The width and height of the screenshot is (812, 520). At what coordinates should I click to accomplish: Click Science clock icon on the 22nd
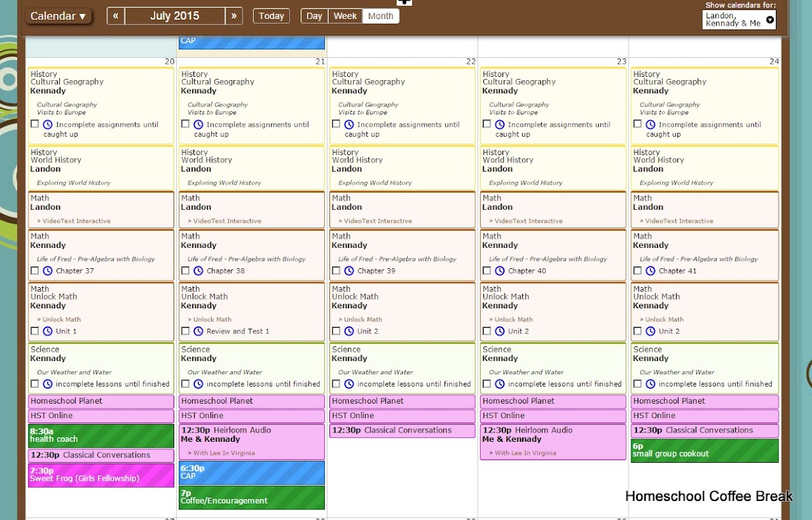[x=349, y=384]
